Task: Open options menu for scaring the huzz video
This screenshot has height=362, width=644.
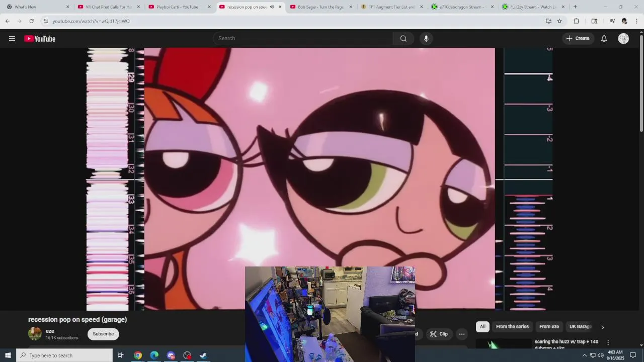Action: tap(608, 342)
